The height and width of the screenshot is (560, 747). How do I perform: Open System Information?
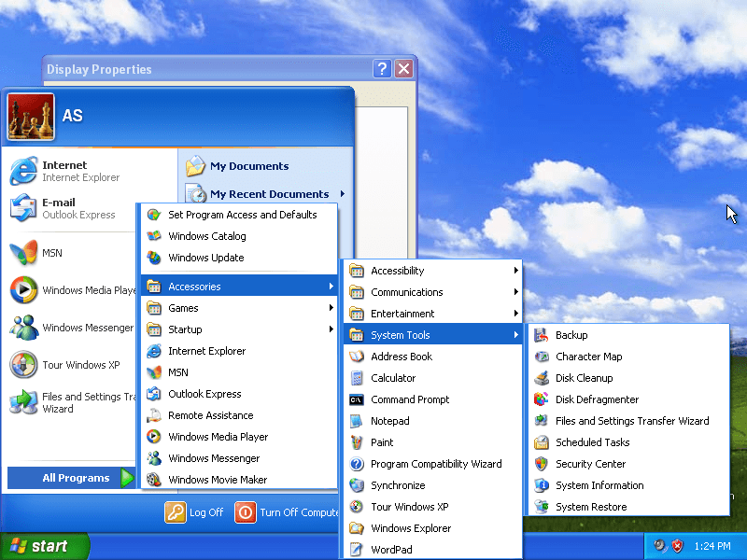[x=628, y=484]
